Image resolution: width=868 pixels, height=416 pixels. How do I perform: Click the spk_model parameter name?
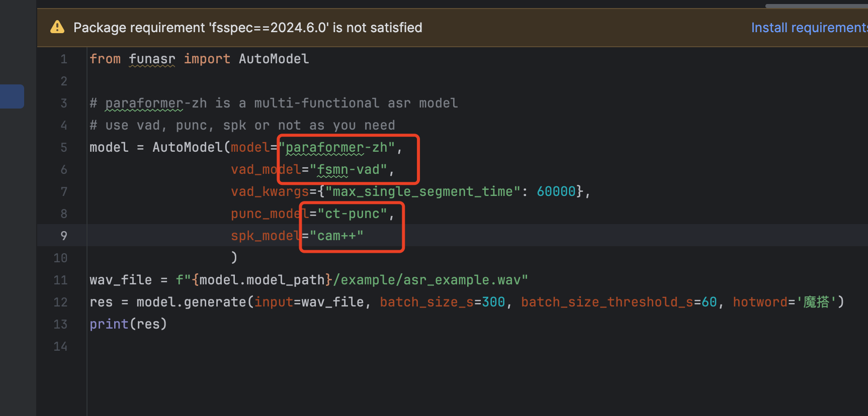(x=266, y=236)
